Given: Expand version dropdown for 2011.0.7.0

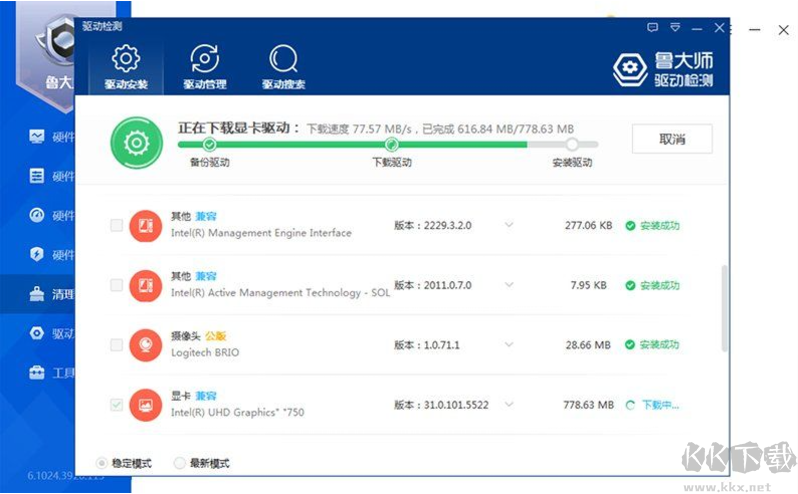Looking at the screenshot, I should coord(509,285).
